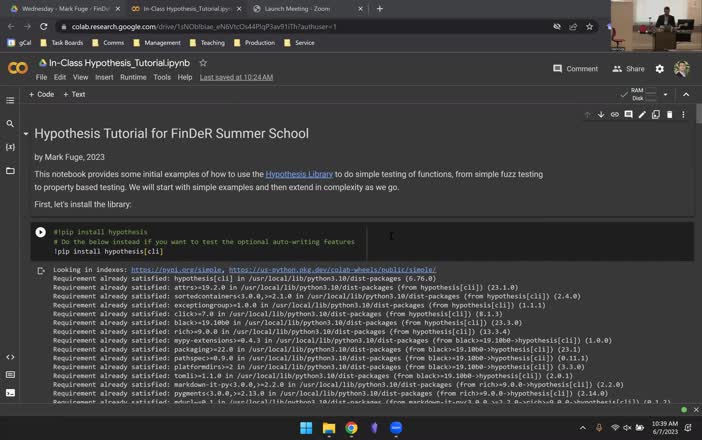
Task: Expand the RAM and Disk resources dropdown
Action: [667, 94]
